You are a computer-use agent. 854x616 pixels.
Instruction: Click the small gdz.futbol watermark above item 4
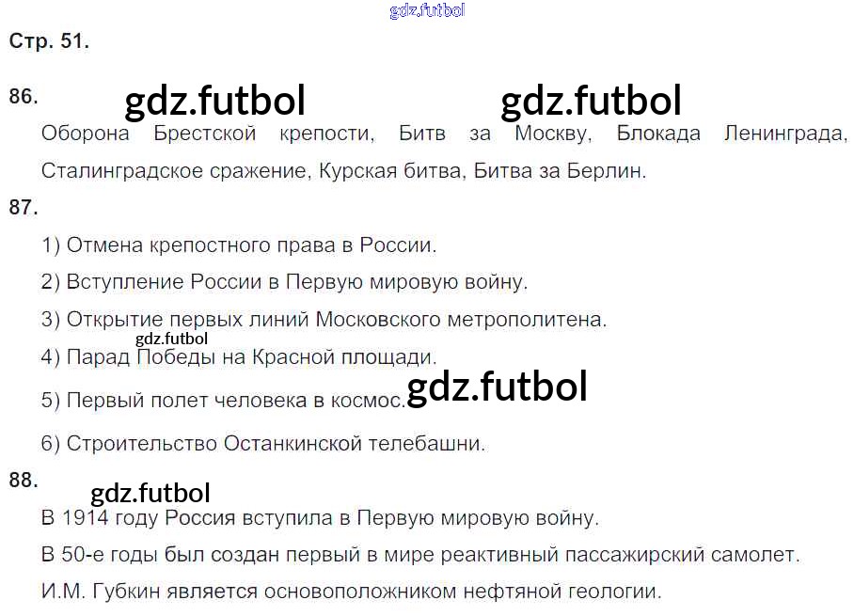tap(171, 339)
